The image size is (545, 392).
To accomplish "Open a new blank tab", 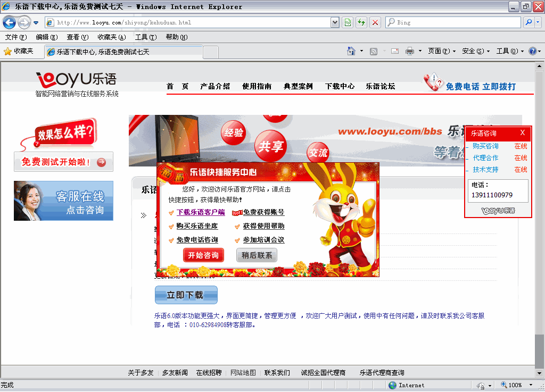I will pos(211,53).
